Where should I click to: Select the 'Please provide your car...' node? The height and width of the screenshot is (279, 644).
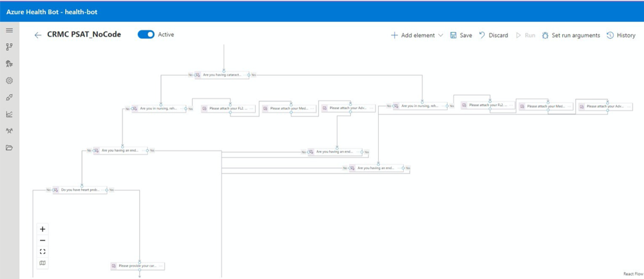138,266
